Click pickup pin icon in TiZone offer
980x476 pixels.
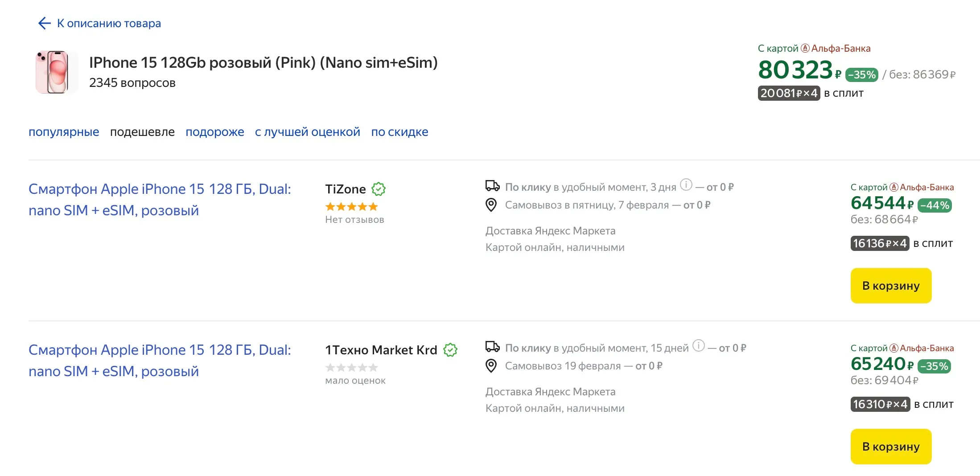pos(491,205)
